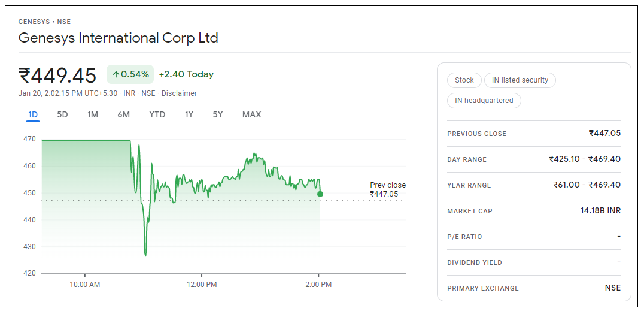The height and width of the screenshot is (311, 644).
Task: Open the Disclaimer link
Action: point(179,93)
